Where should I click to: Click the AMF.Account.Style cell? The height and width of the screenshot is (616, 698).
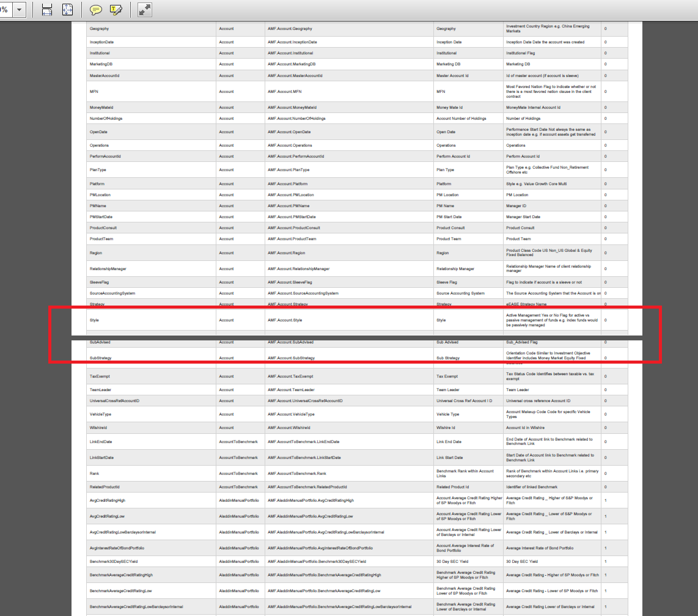click(285, 320)
